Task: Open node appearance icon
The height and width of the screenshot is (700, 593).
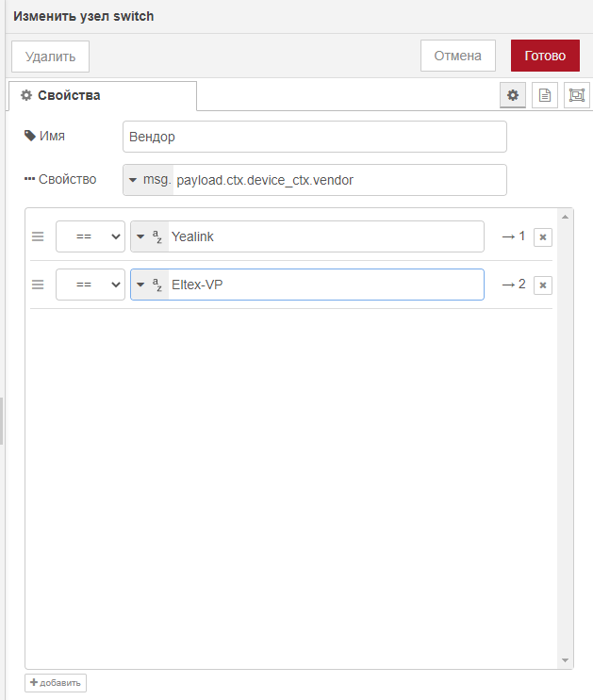Action: tap(577, 95)
